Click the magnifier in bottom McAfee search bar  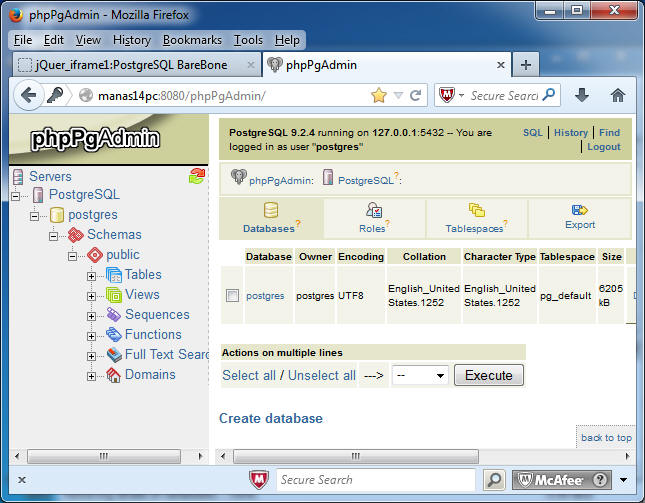point(494,480)
